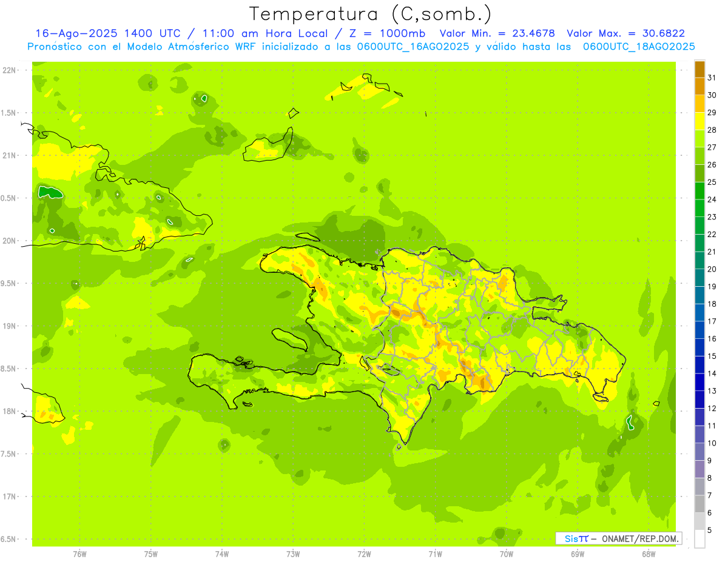Click the '21N' latitude label
728x562 pixels.
[10, 156]
